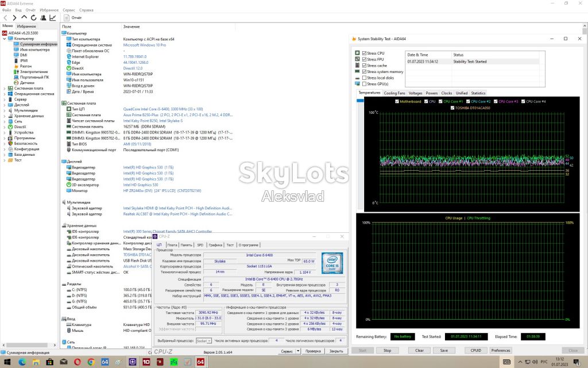Expand the Сервер tree node
Screen dimensions: 588x368
[5, 99]
